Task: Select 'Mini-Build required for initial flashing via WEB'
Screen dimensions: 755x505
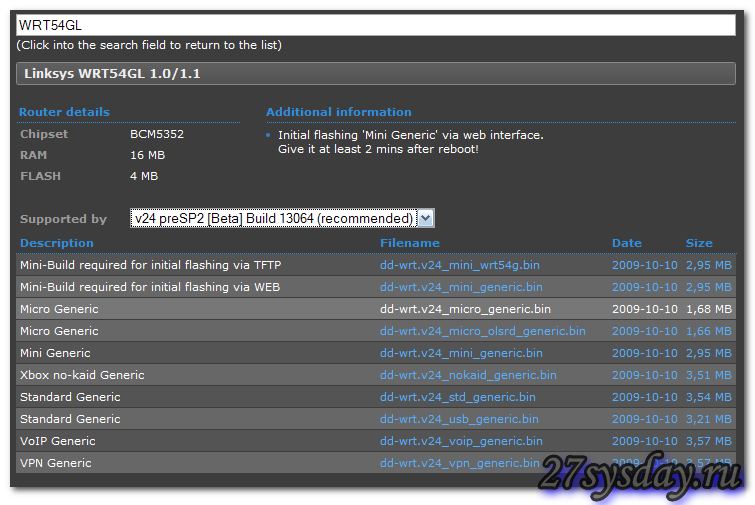Action: tap(150, 287)
